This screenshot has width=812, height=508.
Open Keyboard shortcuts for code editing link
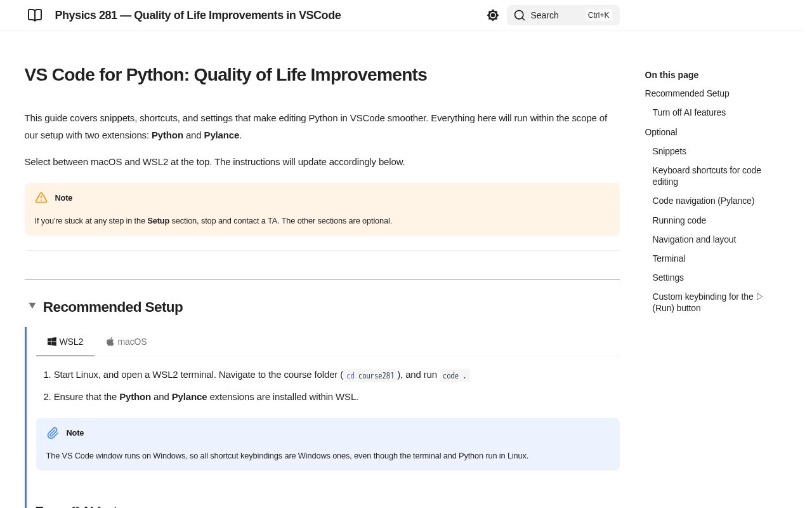tap(707, 176)
